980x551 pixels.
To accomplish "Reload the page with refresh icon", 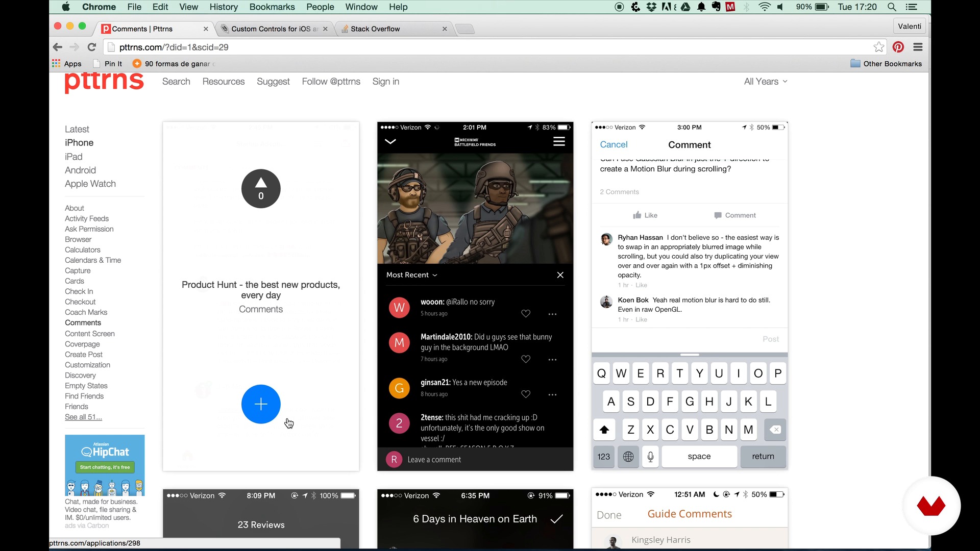I will pyautogui.click(x=92, y=47).
